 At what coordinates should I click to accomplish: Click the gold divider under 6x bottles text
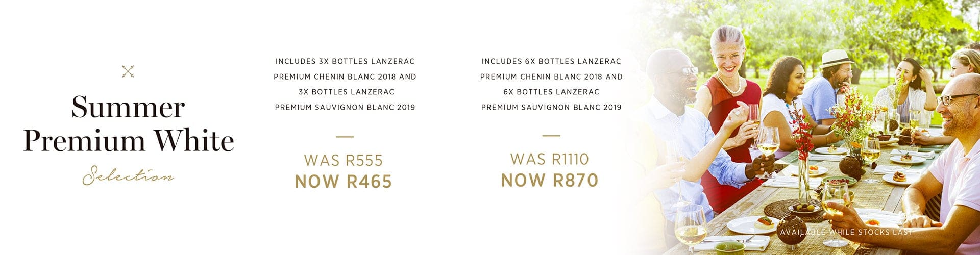(x=551, y=136)
